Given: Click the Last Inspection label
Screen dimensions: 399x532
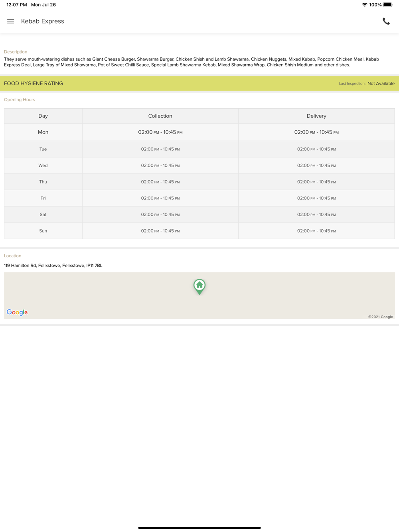Looking at the screenshot, I should [x=352, y=84].
